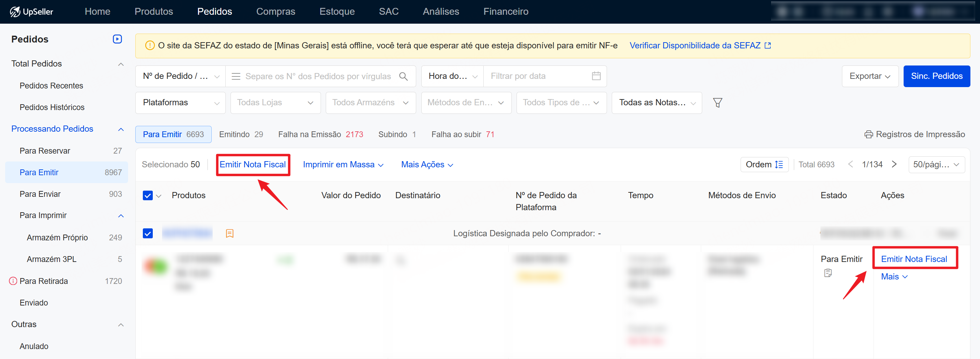980x359 pixels.
Task: Expand the Exportar dropdown
Action: 870,76
